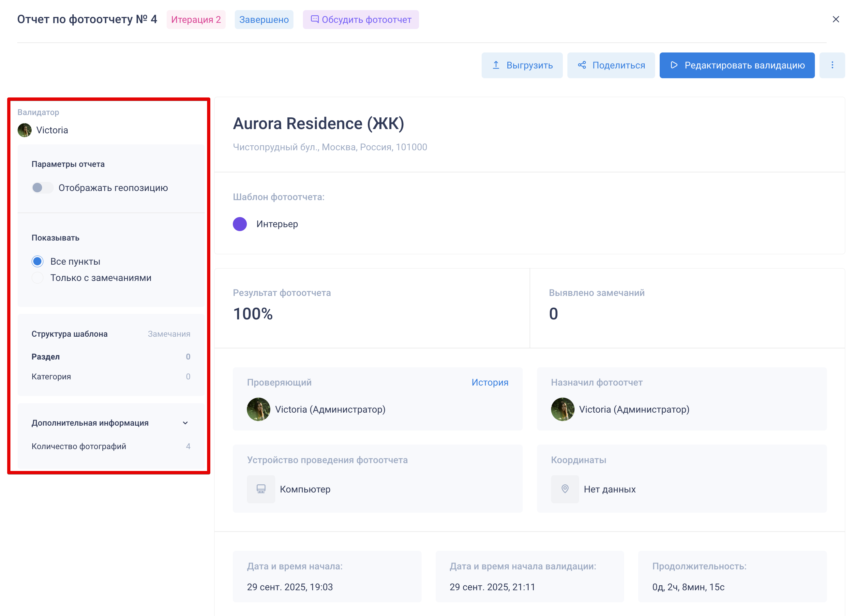The height and width of the screenshot is (616, 855).
Task: Close the report with the X icon
Action: pos(835,19)
